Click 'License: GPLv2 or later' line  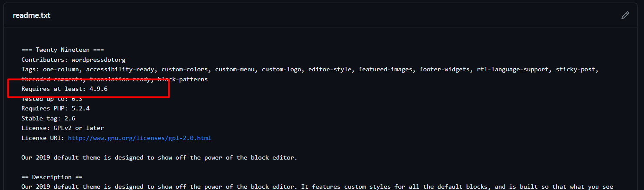coord(63,128)
